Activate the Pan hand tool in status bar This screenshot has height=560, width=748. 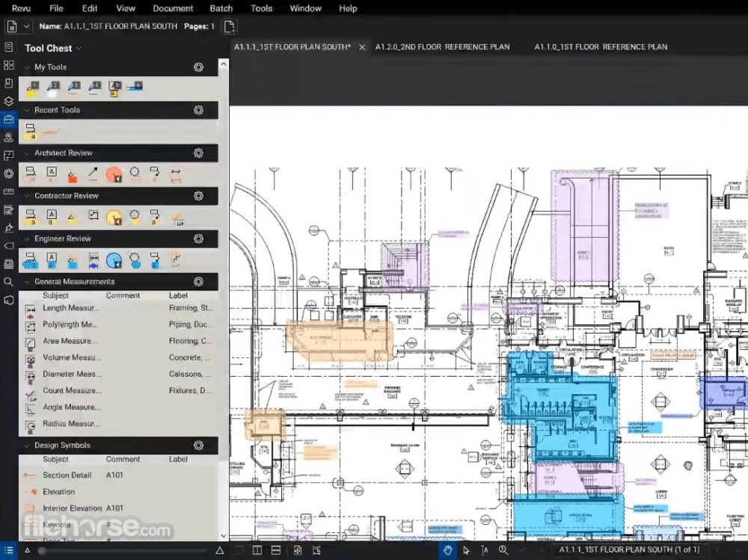pyautogui.click(x=447, y=550)
